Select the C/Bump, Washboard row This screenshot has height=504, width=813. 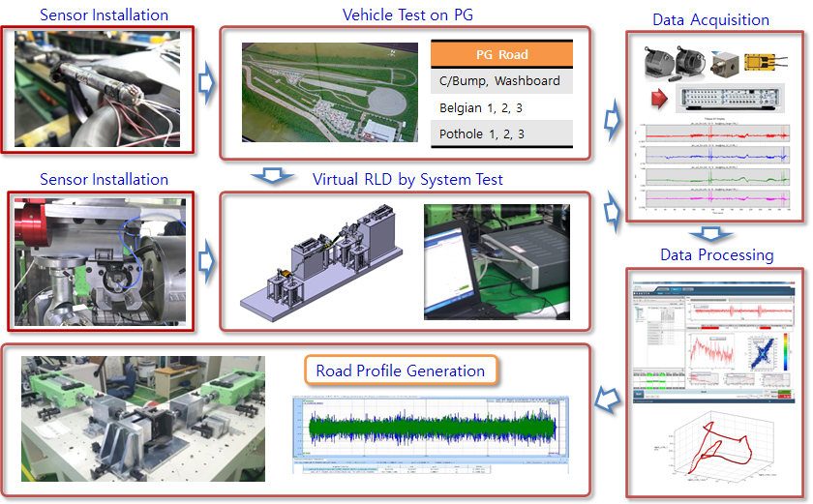point(501,81)
